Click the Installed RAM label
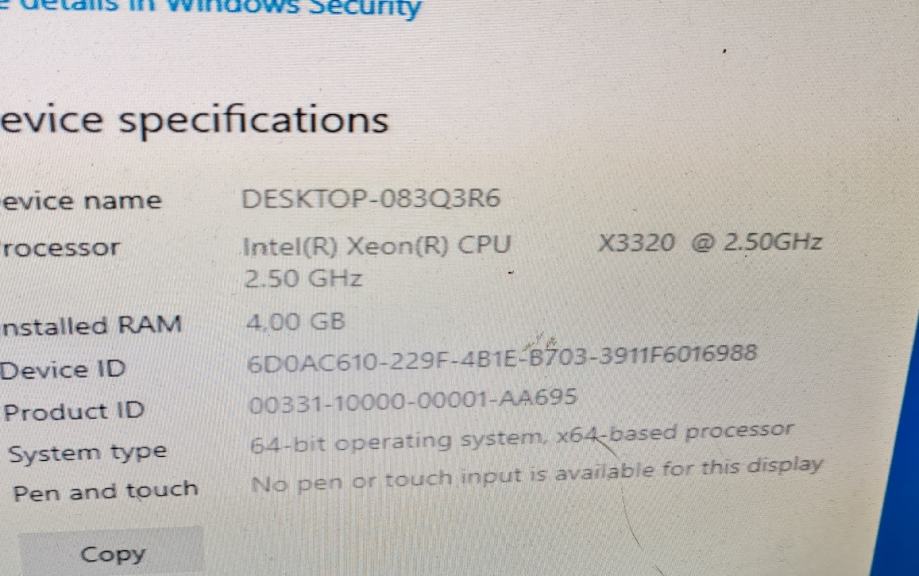Viewport: 919px width, 576px height. tap(91, 325)
